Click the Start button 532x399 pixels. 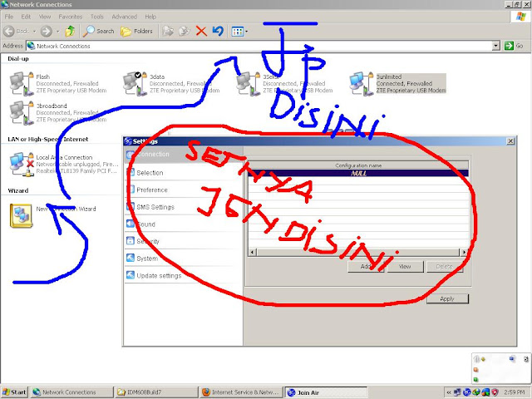(x=14, y=392)
